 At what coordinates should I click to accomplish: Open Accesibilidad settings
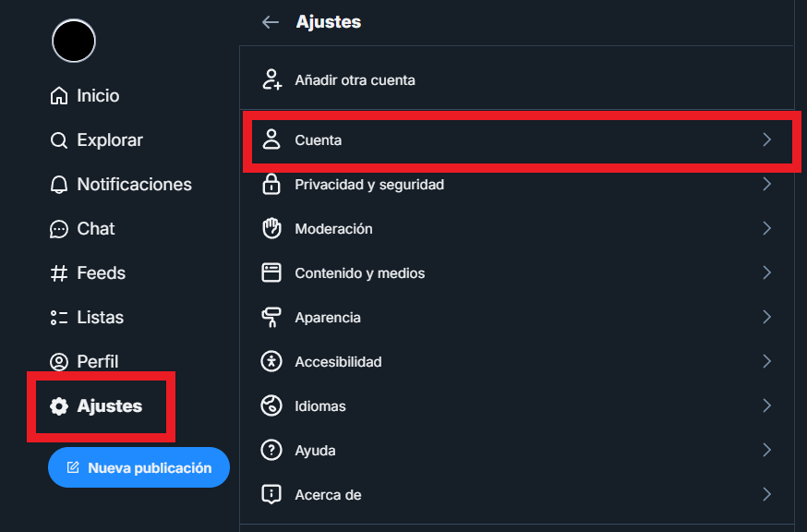click(x=516, y=361)
